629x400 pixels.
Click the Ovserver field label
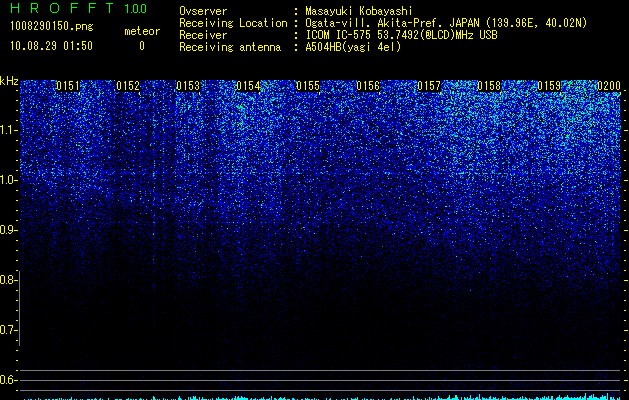[203, 11]
